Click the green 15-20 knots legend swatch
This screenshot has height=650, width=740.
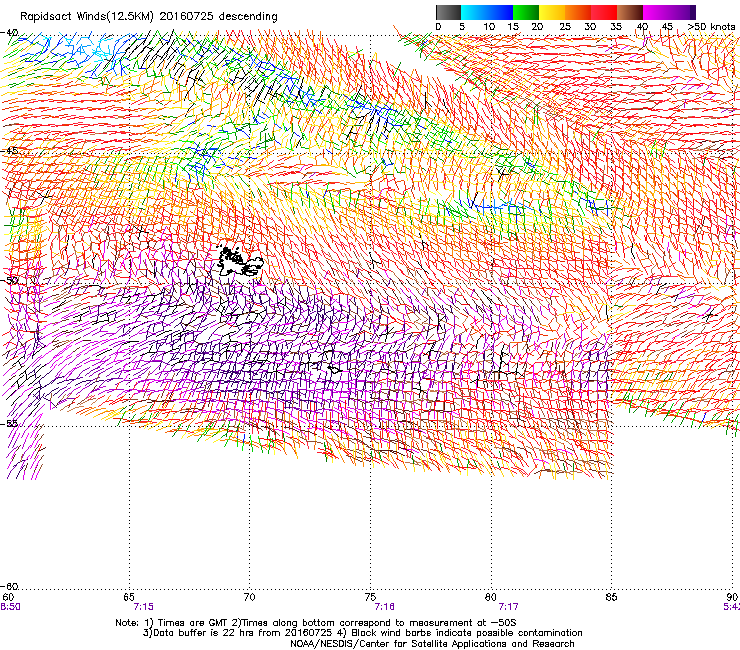click(x=526, y=12)
